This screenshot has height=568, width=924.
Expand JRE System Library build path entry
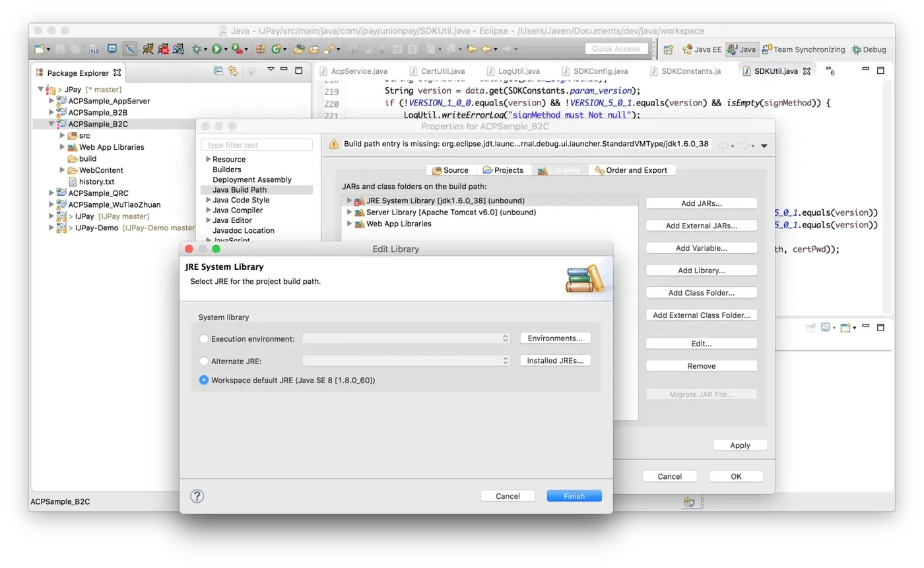point(350,200)
